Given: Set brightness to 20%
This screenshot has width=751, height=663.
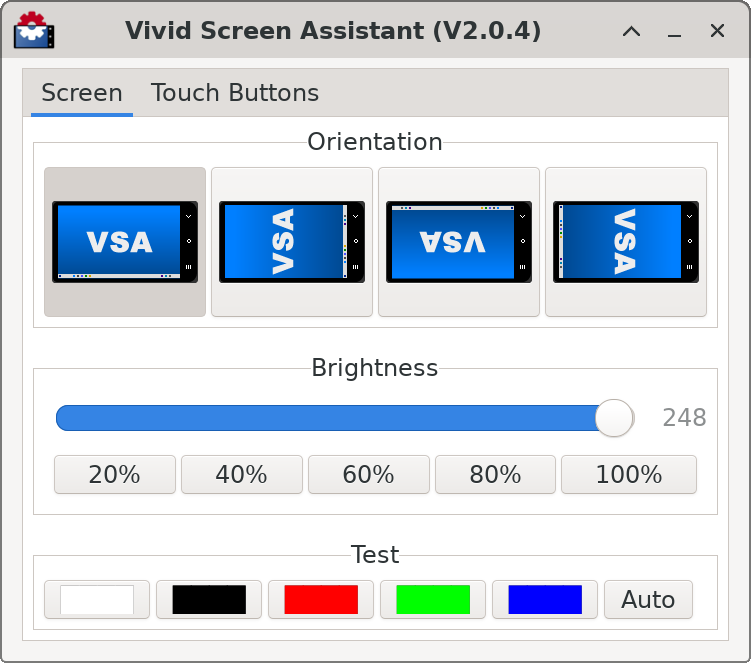Looking at the screenshot, I should (x=115, y=475).
